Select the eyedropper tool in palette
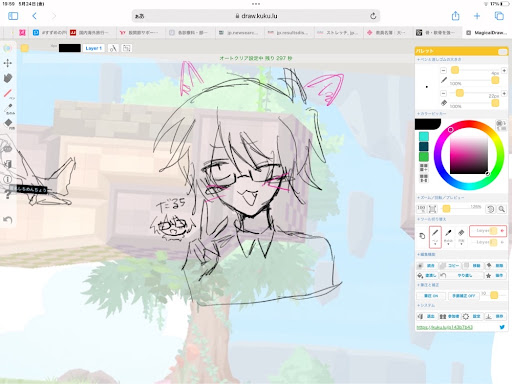Viewport: 512px width, 384px height. click(x=448, y=236)
